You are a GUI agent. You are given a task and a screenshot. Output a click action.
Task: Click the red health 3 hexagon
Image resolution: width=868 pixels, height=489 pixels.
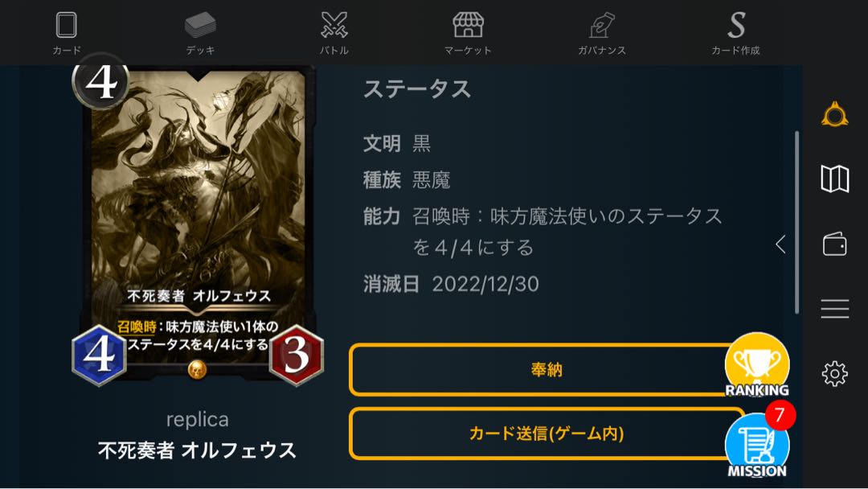pyautogui.click(x=296, y=355)
